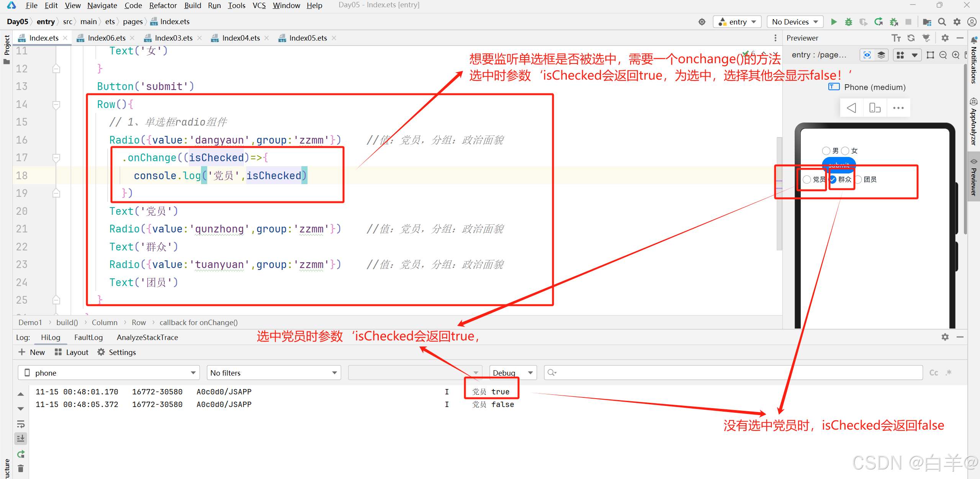Run the entry module
The height and width of the screenshot is (479, 980).
pos(833,21)
